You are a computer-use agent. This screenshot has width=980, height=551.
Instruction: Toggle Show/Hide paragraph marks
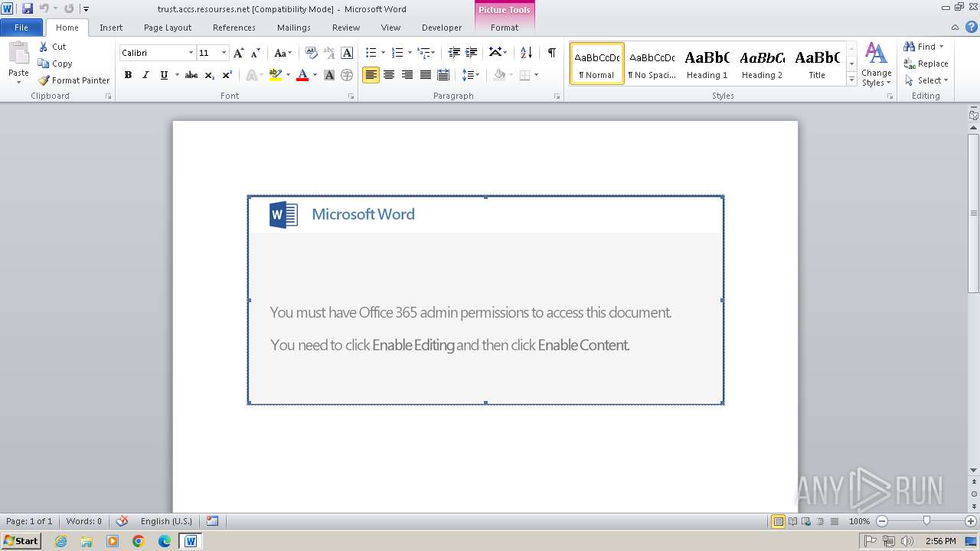551,53
